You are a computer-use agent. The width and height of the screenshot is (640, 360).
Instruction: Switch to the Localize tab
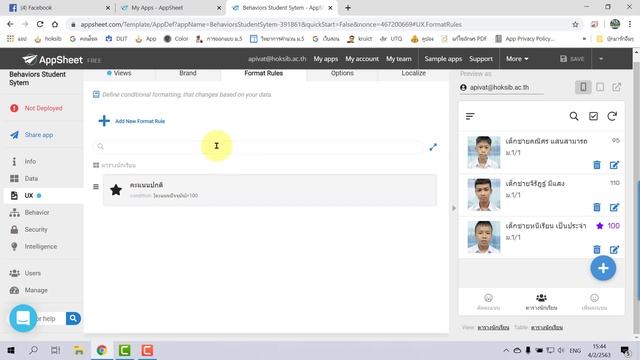[x=413, y=73]
